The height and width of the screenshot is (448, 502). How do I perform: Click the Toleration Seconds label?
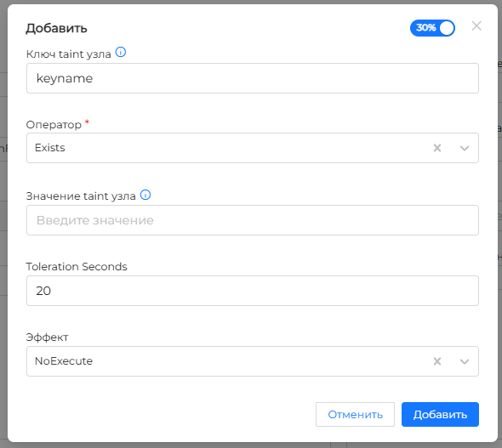point(77,266)
